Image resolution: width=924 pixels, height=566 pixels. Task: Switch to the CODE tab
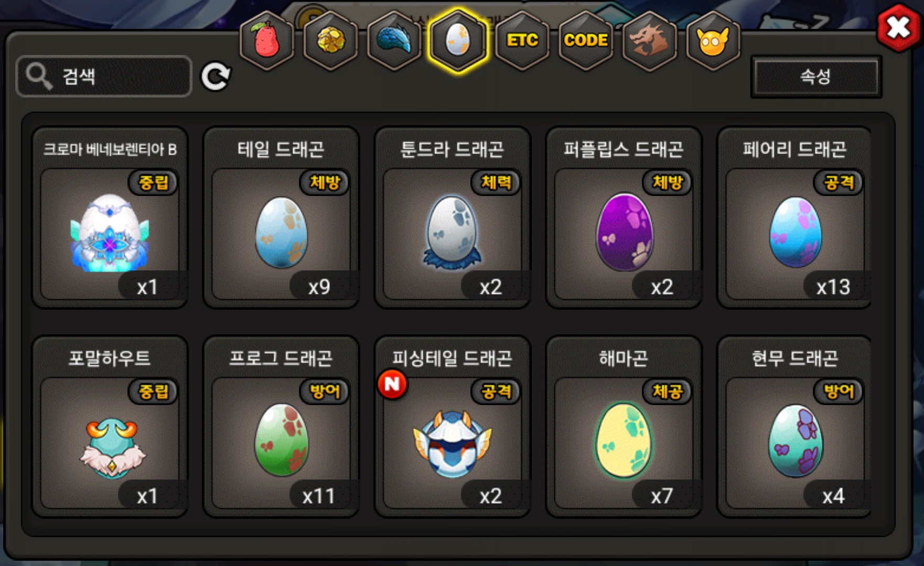pyautogui.click(x=586, y=40)
